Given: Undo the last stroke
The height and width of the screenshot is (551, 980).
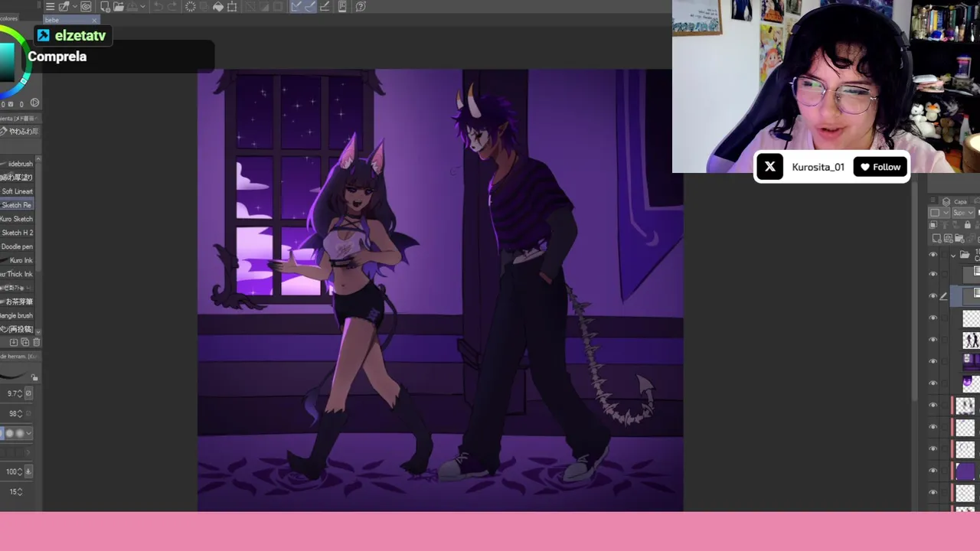Looking at the screenshot, I should tap(158, 6).
